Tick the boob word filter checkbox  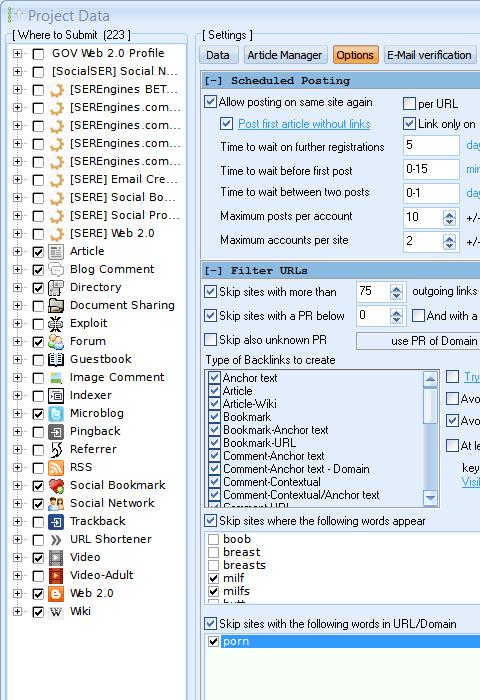213,539
